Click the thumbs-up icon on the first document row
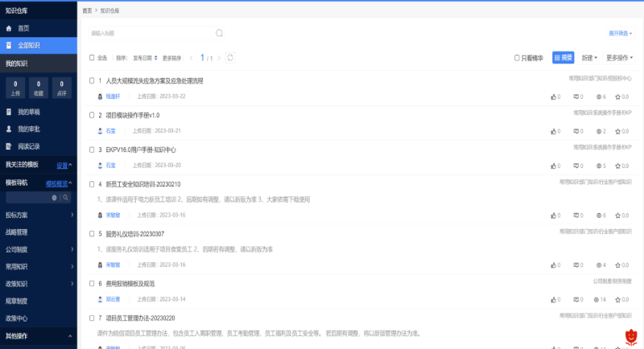Screen dimensions: 644x349 coord(552,96)
